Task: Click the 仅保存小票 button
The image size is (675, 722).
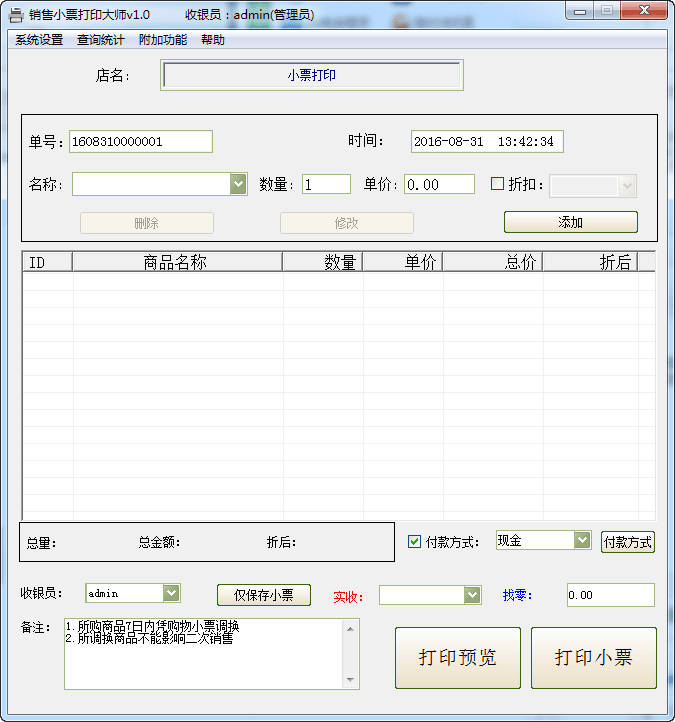Action: pos(264,595)
